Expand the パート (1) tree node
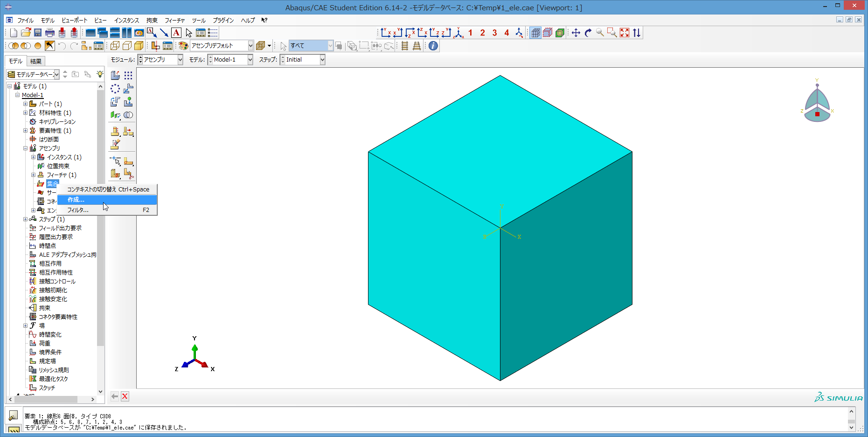Viewport: 868px width, 437px height. [26, 104]
